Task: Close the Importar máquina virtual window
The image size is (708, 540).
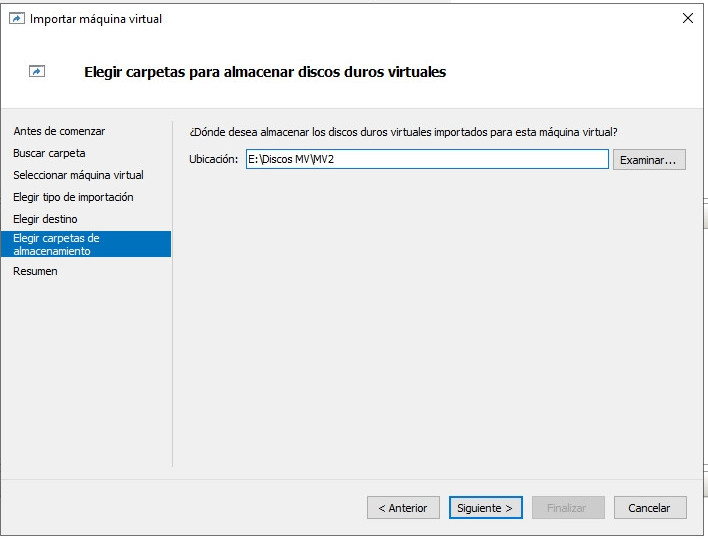Action: coord(687,19)
